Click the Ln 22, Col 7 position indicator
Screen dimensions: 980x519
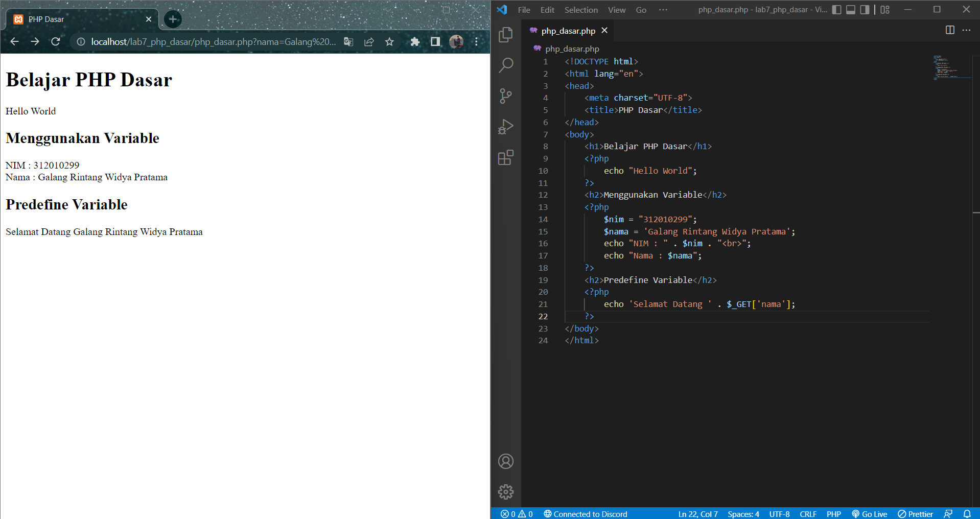(x=698, y=514)
